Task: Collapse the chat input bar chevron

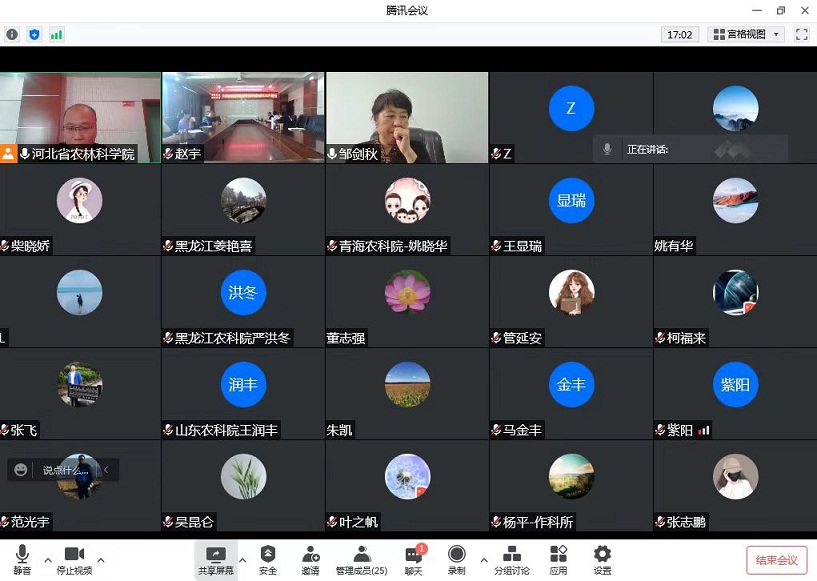Action: click(106, 469)
